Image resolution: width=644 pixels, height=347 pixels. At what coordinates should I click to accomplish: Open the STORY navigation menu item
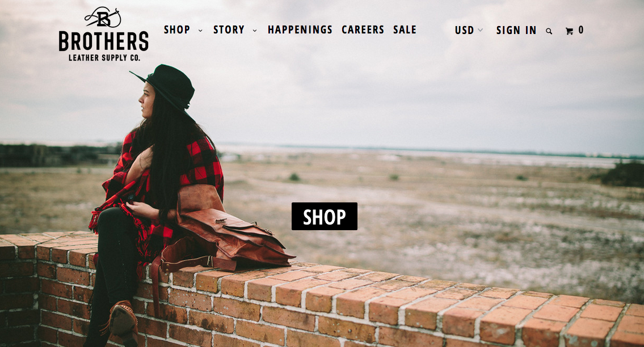229,30
